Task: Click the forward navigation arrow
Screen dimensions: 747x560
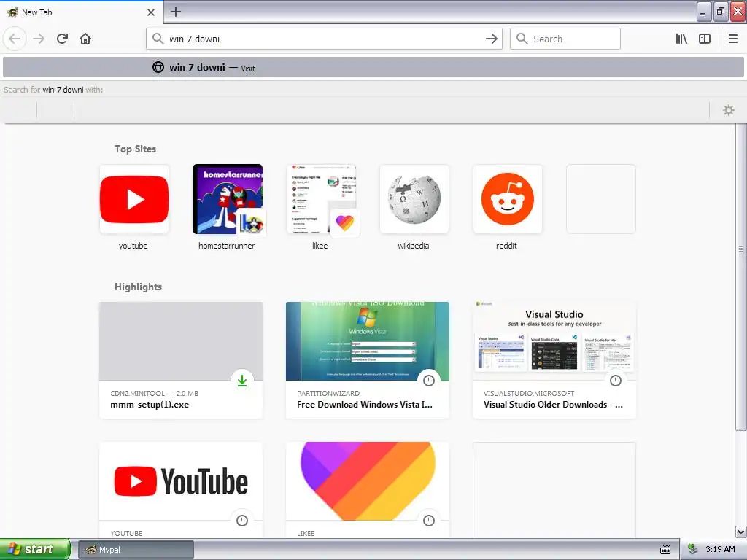Action: [x=39, y=39]
